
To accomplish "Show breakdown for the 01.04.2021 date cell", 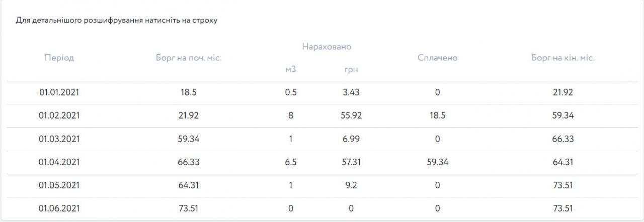I will (59, 162).
